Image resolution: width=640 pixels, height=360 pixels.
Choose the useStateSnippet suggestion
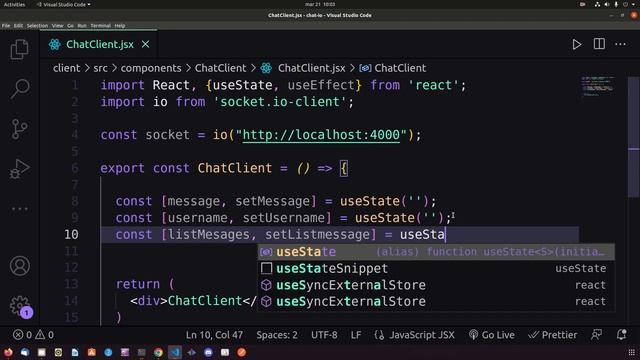tap(436, 268)
